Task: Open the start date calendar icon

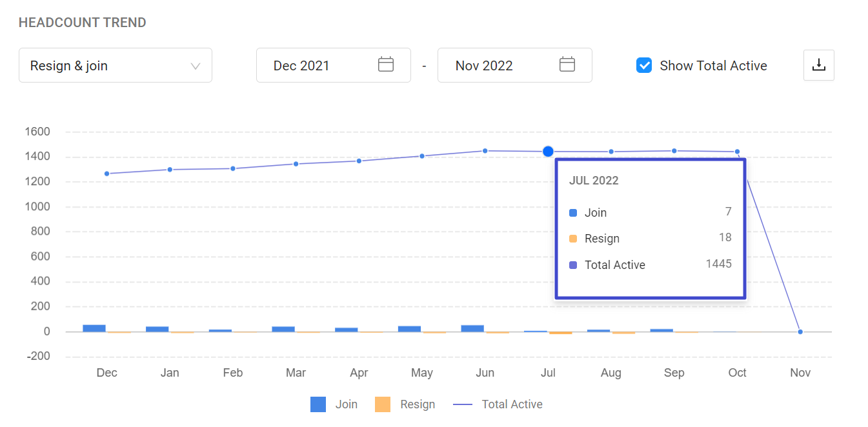Action: pyautogui.click(x=386, y=65)
